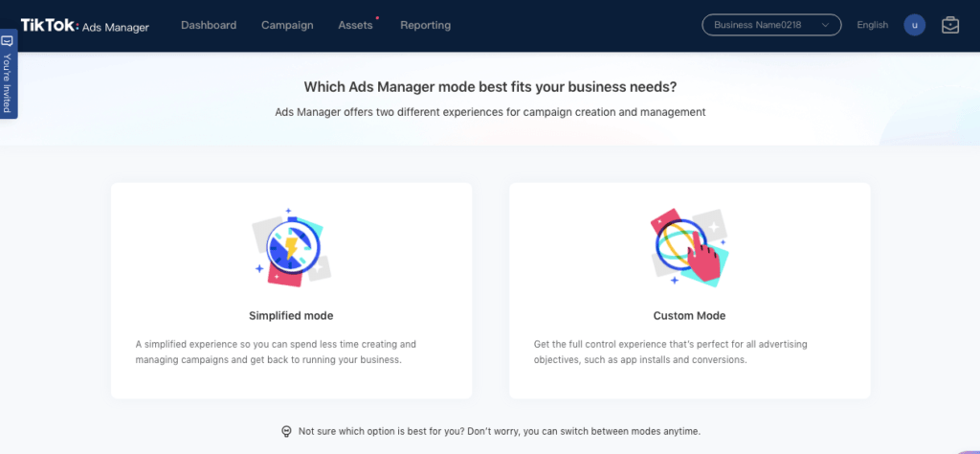Switch to the Reporting tab
The image size is (980, 454).
coord(426,25)
